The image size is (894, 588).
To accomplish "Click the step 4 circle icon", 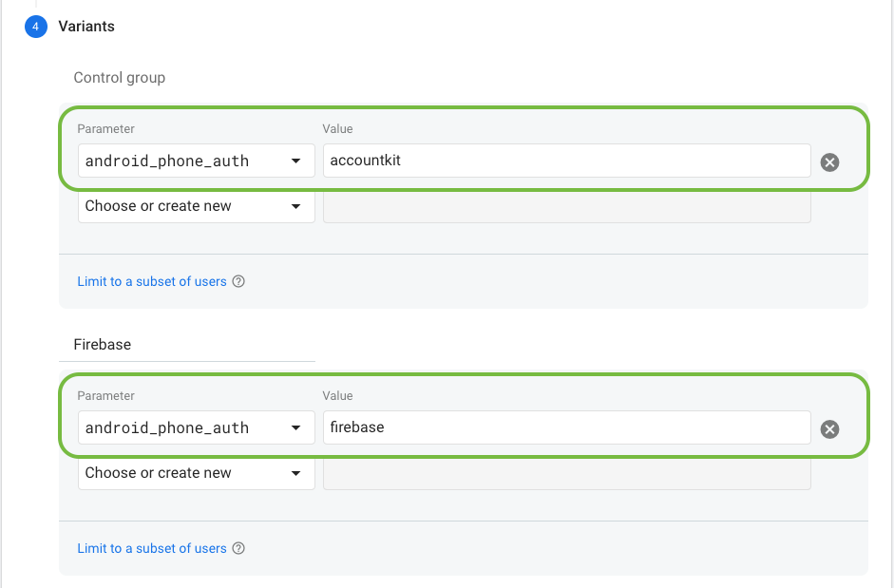I will click(36, 27).
